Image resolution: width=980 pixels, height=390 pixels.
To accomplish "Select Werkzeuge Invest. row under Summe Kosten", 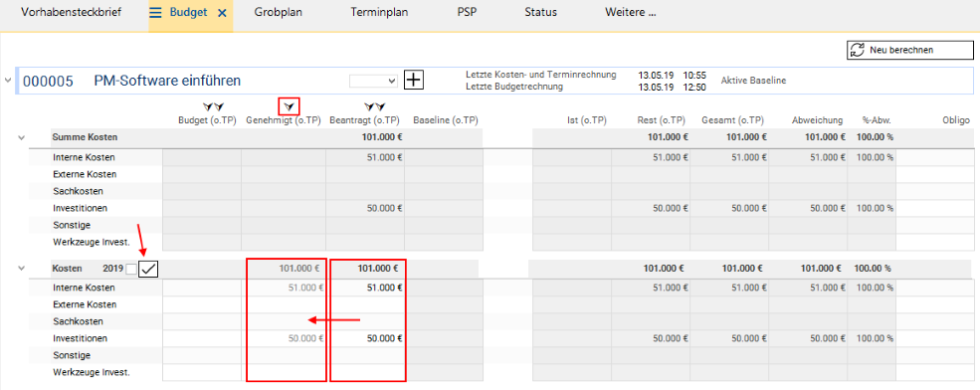I will 92,242.
